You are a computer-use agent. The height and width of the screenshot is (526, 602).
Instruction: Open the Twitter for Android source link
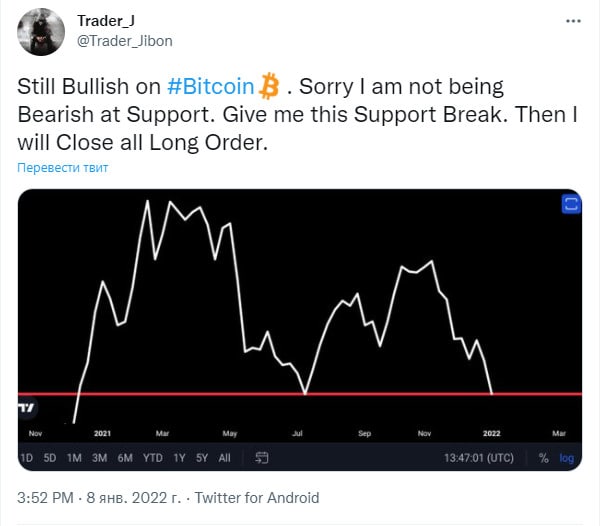pyautogui.click(x=256, y=497)
